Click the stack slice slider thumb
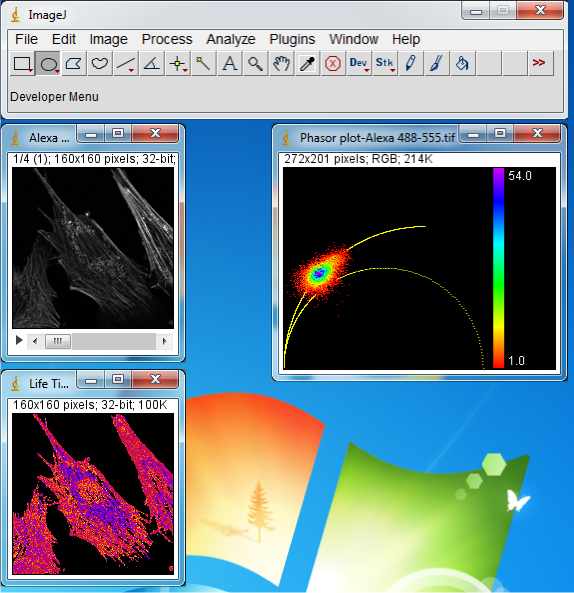This screenshot has width=574, height=593. coord(58,342)
